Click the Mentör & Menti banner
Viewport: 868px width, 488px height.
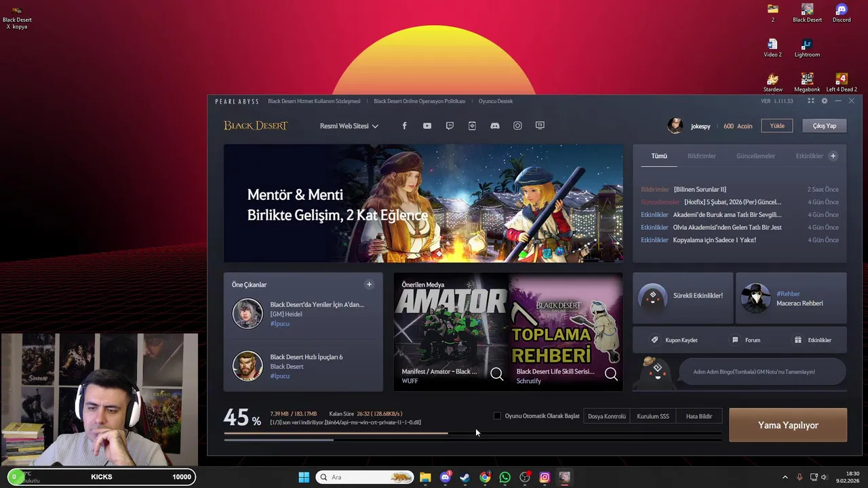tap(424, 203)
